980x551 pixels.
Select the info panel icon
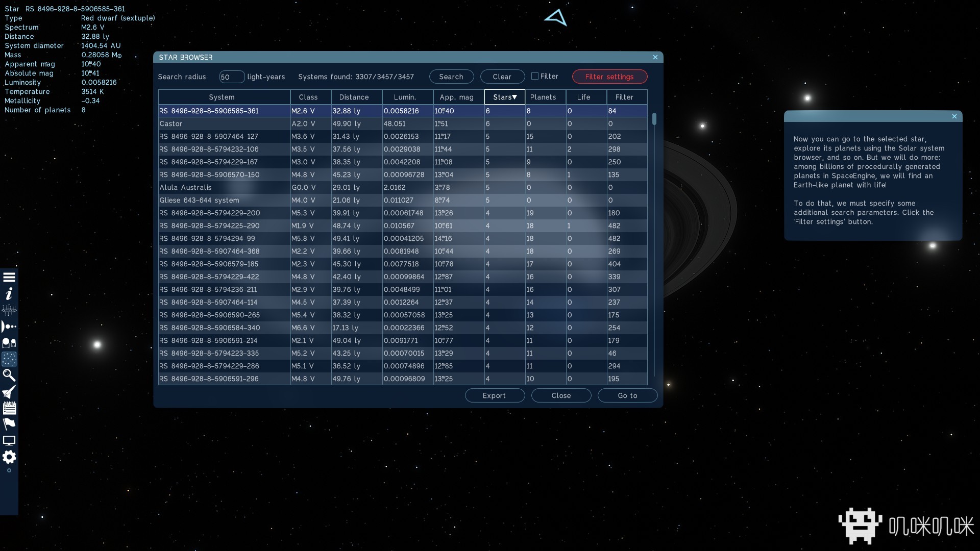tap(9, 293)
